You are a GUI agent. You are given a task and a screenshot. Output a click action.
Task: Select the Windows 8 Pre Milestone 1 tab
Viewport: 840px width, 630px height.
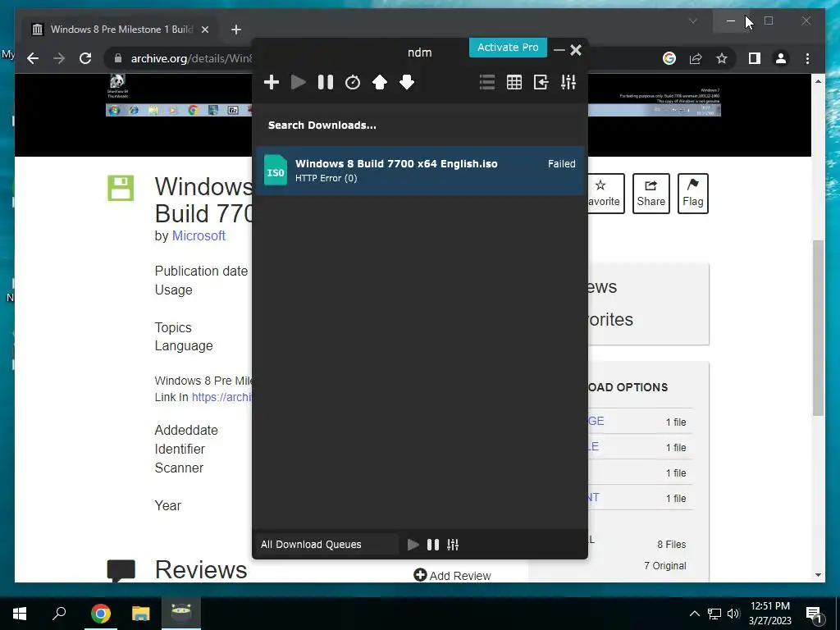pos(121,30)
